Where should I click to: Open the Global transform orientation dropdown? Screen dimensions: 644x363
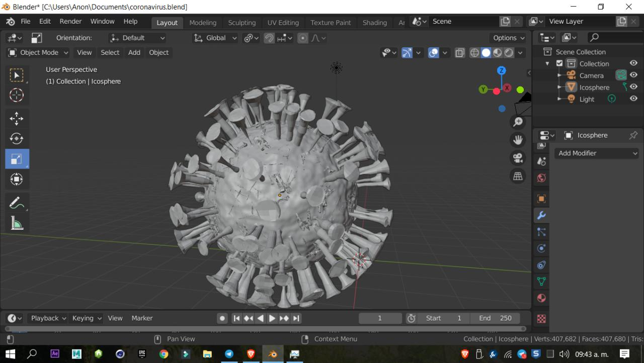click(x=215, y=38)
